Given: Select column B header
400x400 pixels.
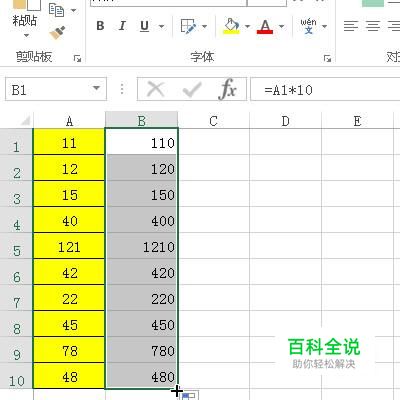Looking at the screenshot, I should [142, 121].
